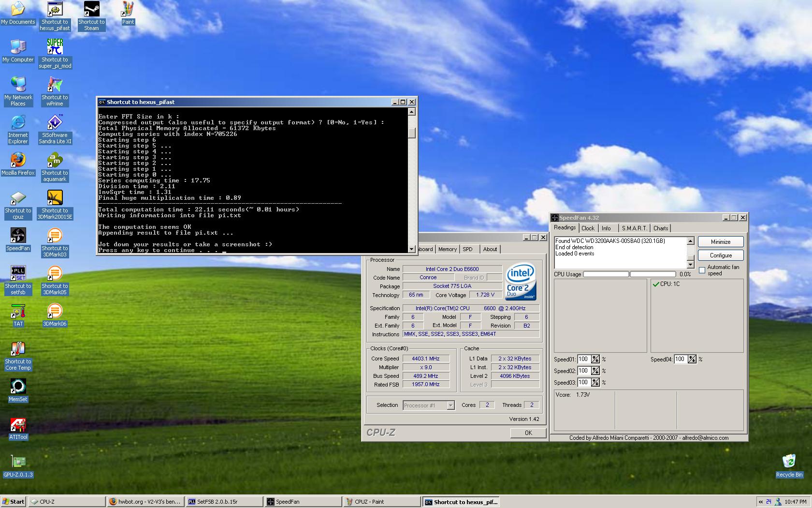Viewport: 812px width, 508px height.
Task: Open My Computer icon
Action: click(x=18, y=51)
